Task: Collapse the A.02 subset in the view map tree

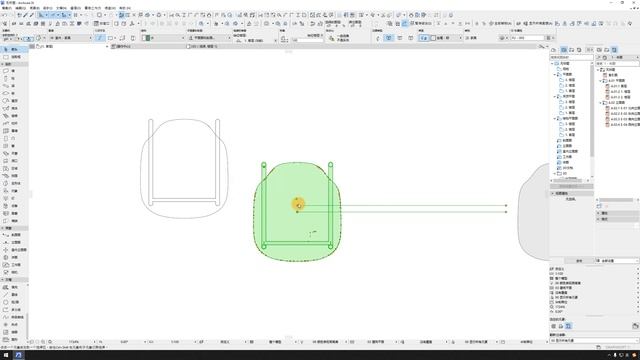Action: [x=601, y=103]
